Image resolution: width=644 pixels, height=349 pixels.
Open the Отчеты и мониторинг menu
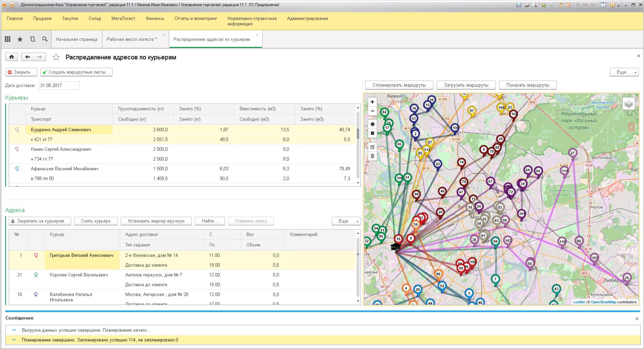(x=196, y=18)
